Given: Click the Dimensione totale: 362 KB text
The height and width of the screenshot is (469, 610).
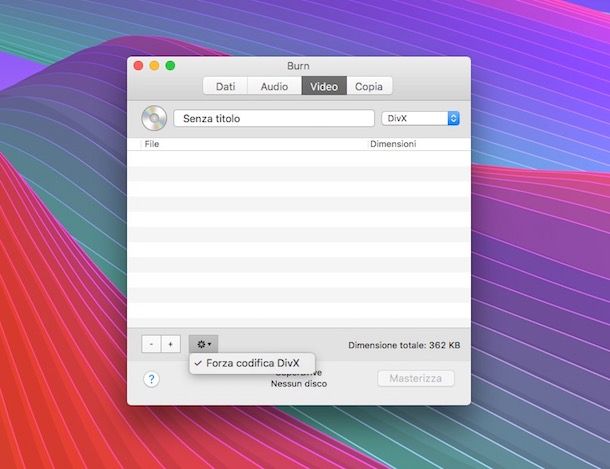Looking at the screenshot, I should [404, 345].
